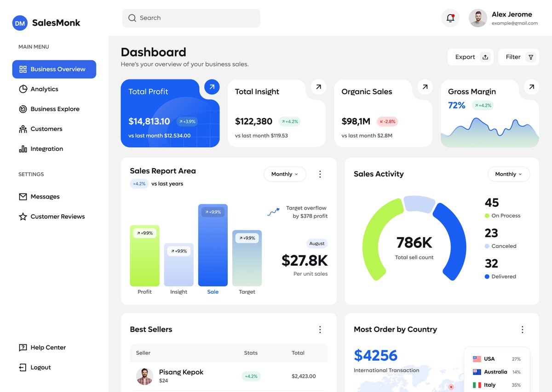Click the expand arrow on Gross Margin card
552x392 pixels.
[x=531, y=87]
